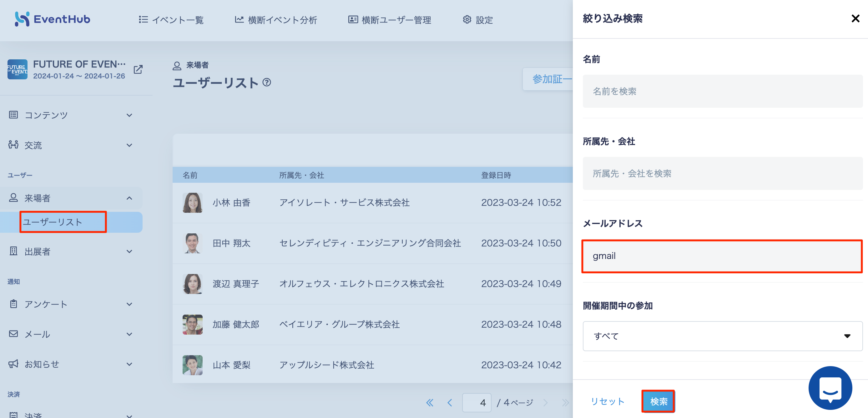The image size is (868, 418).
Task: Close the 絞り込み検索 panel
Action: [x=855, y=18]
